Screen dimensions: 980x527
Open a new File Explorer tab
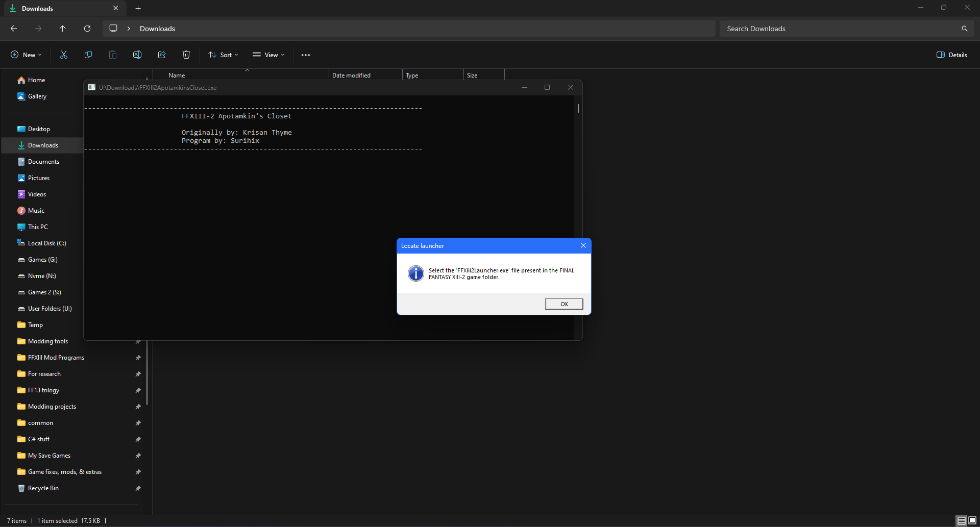click(138, 8)
